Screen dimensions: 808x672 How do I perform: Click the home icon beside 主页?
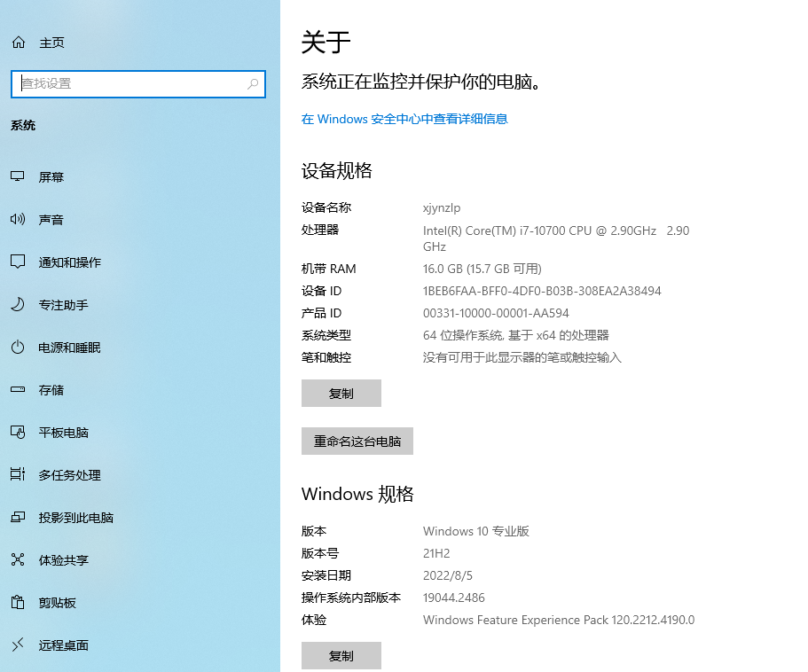(x=19, y=43)
